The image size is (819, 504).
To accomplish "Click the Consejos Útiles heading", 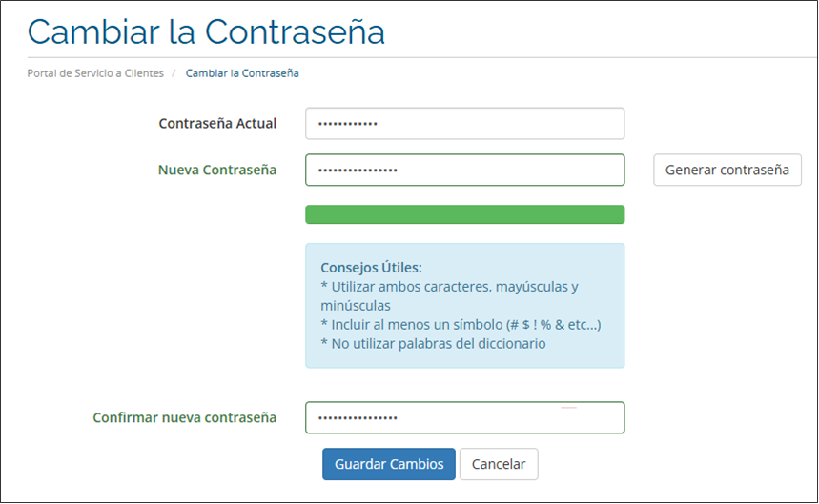I will [372, 268].
